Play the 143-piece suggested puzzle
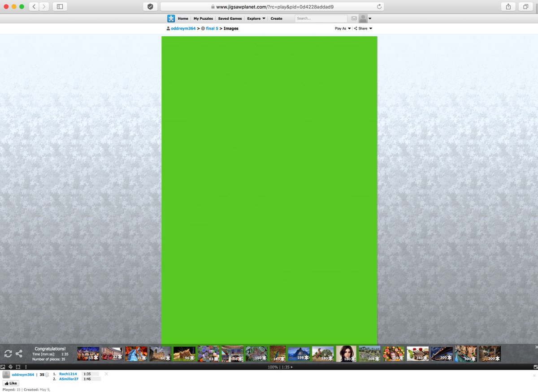The image size is (538, 392). tap(278, 353)
